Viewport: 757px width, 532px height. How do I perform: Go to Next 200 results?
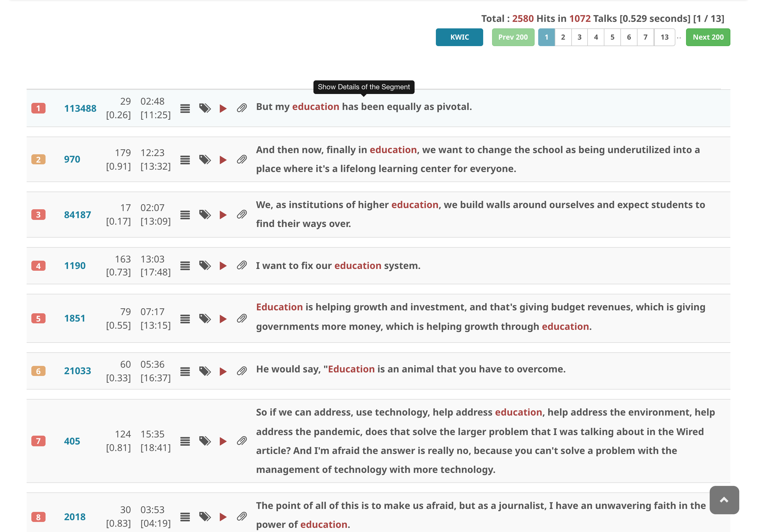tap(708, 37)
